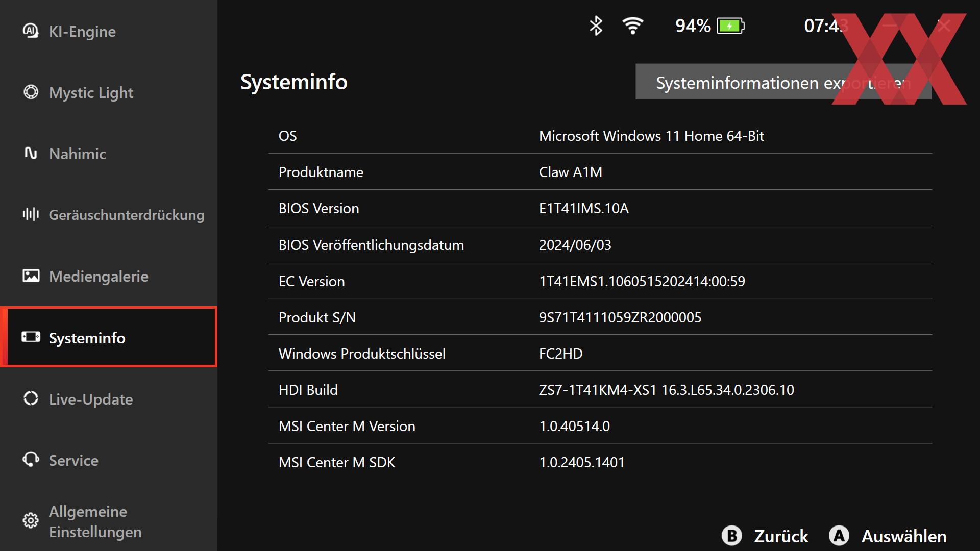Click Systeminformationen exportieren button
The image size is (980, 551).
(783, 82)
